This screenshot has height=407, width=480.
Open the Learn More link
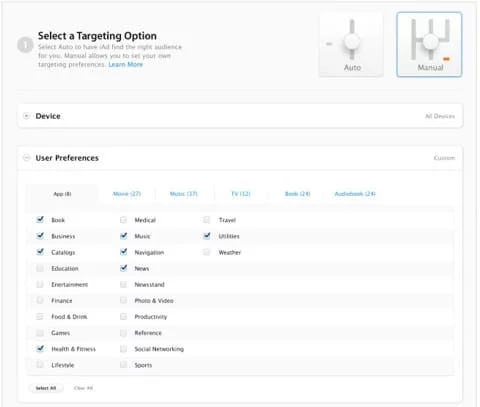[125, 64]
